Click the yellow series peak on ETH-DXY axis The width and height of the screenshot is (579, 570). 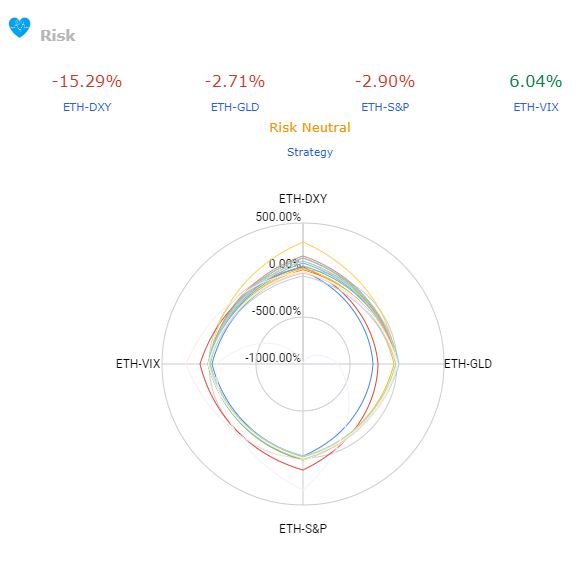(x=303, y=242)
